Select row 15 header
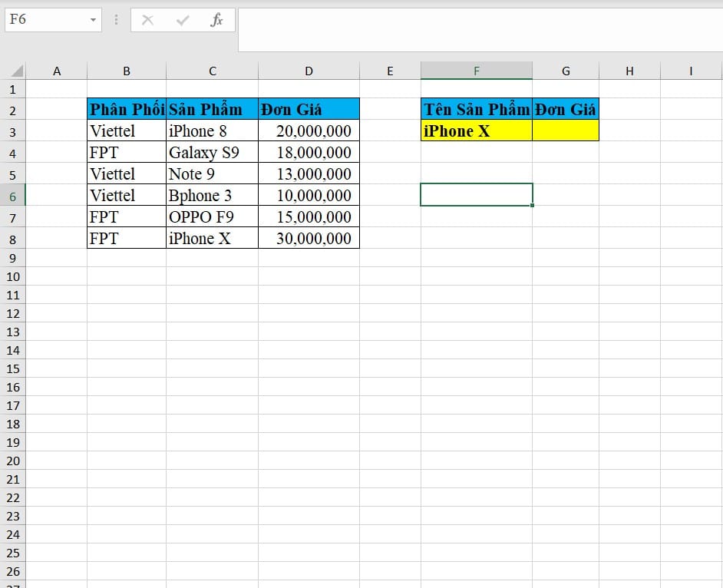723x588 pixels. point(13,368)
